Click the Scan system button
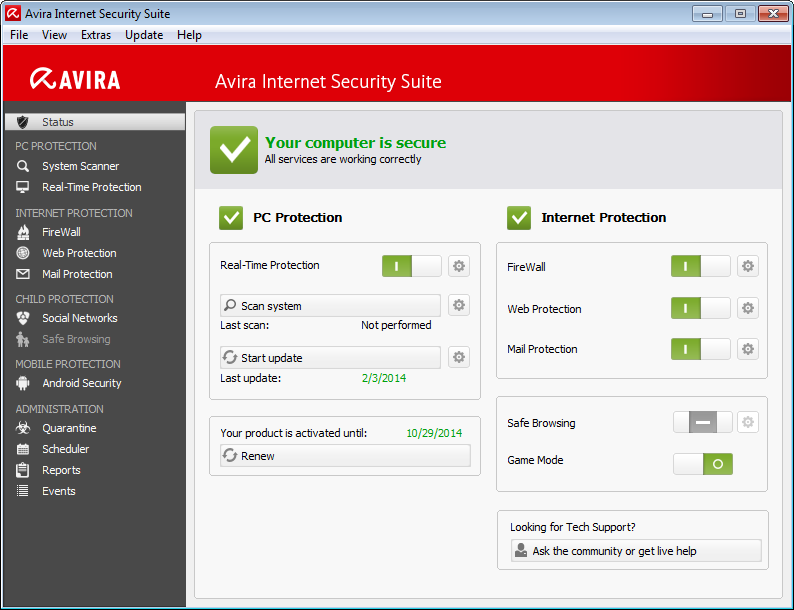This screenshot has width=794, height=610. click(330, 306)
